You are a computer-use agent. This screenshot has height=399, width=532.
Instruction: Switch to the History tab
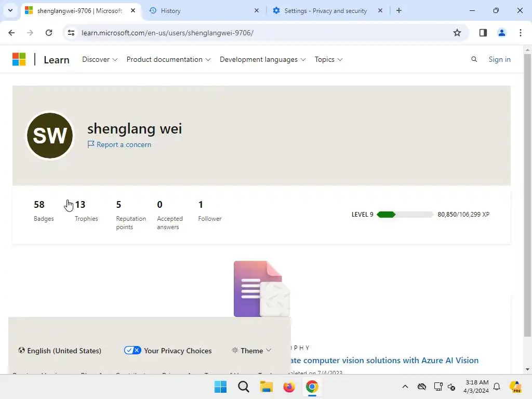click(x=200, y=10)
